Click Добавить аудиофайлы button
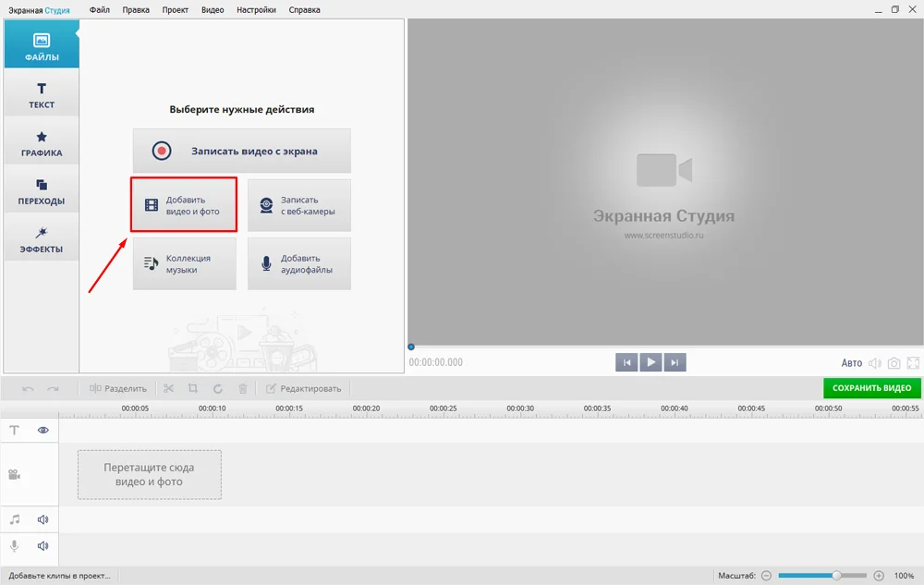 298,264
